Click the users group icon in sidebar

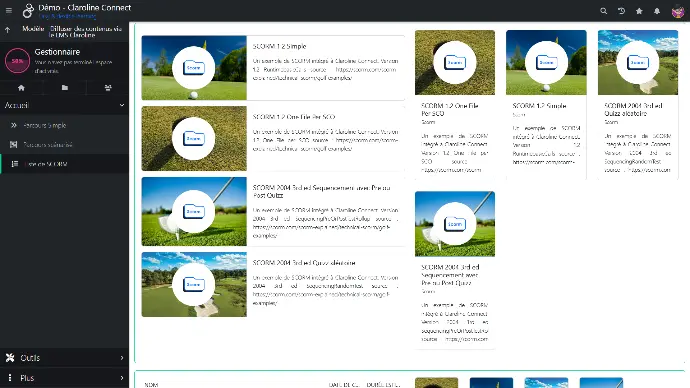pyautogui.click(x=108, y=88)
